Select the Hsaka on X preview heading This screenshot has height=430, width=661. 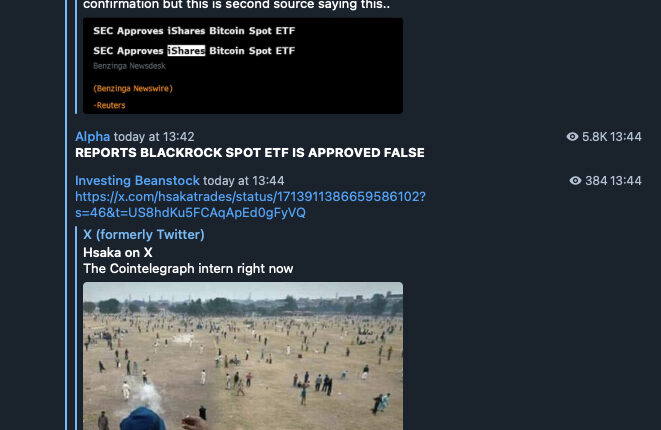pos(118,253)
